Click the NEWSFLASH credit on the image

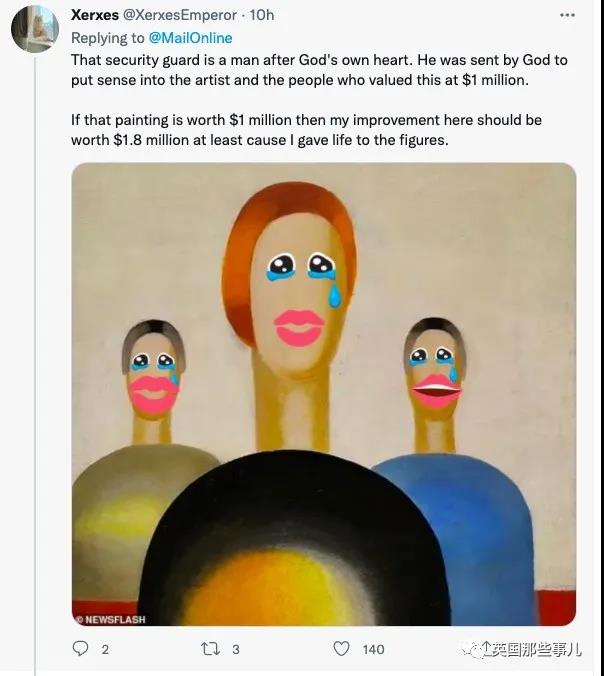click(x=111, y=619)
